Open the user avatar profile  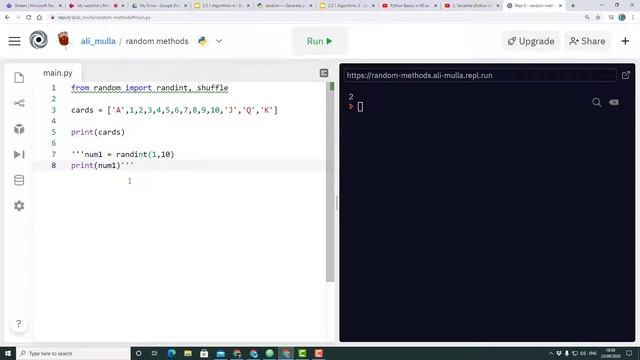point(63,40)
